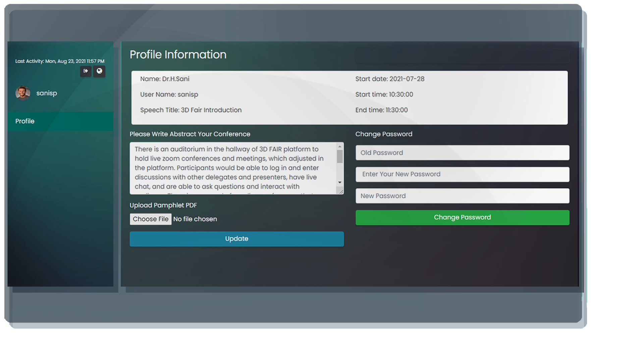This screenshot has width=644, height=362.
Task: Focus the last New Password confirmation field
Action: tap(462, 196)
